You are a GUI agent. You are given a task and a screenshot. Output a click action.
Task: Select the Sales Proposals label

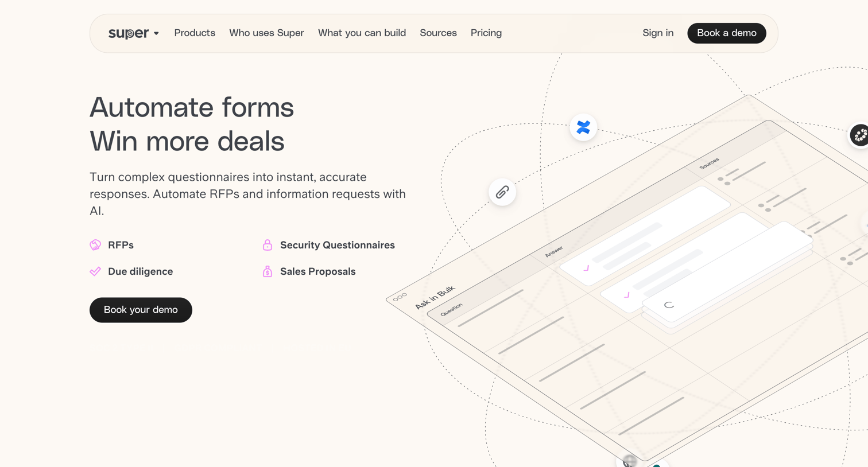(317, 271)
